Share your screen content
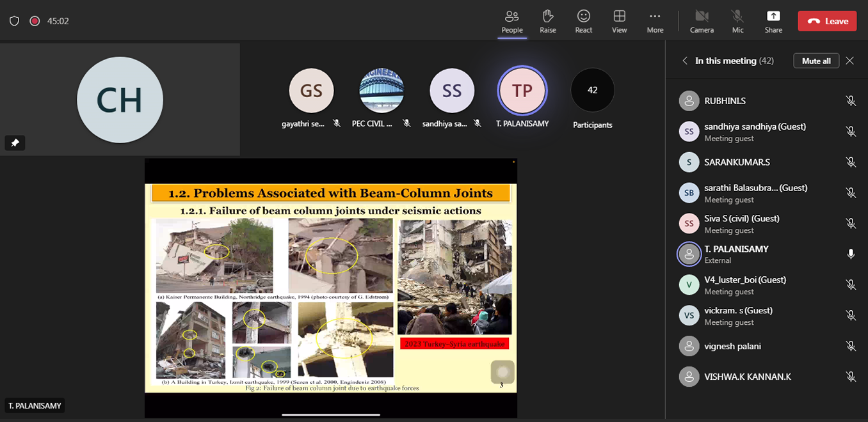 [x=773, y=21]
